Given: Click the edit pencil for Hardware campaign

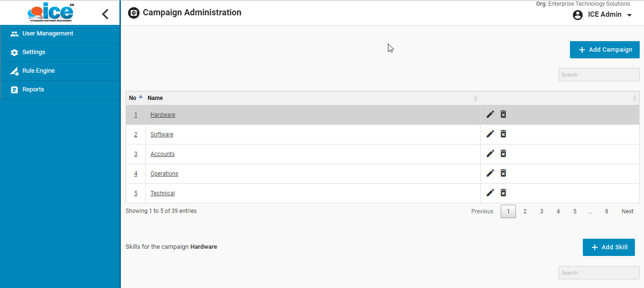Looking at the screenshot, I should (x=490, y=114).
